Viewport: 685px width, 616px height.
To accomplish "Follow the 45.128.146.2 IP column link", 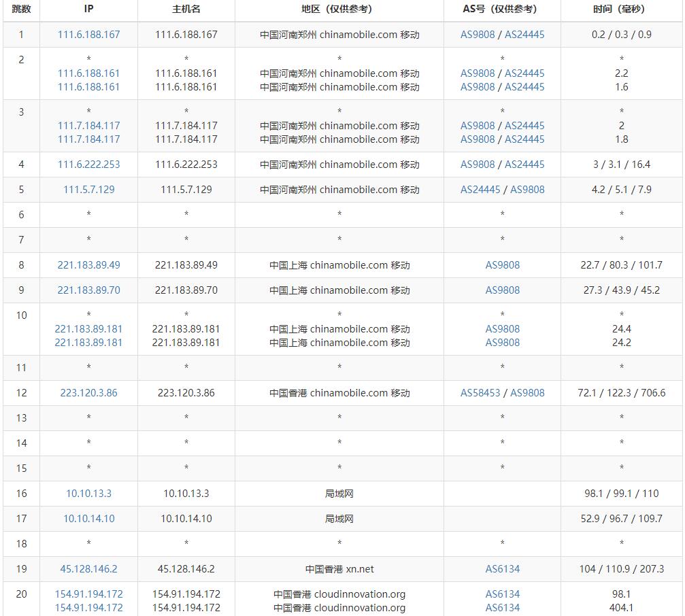I will pyautogui.click(x=88, y=569).
